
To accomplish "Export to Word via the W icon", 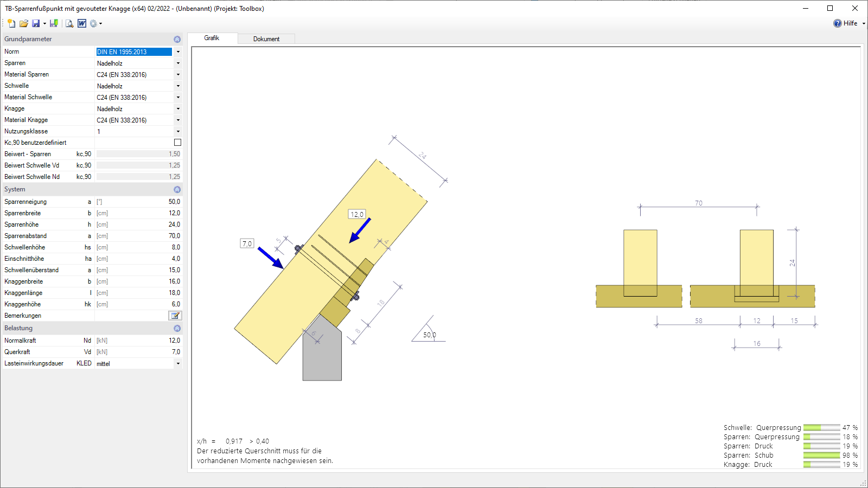I will pos(82,23).
